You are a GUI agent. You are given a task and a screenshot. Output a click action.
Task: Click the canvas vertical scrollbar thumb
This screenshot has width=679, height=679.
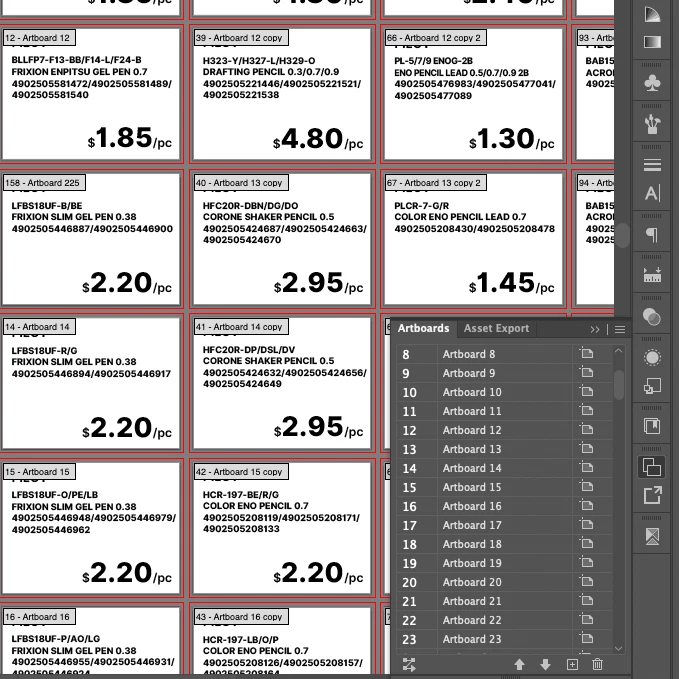[623, 235]
